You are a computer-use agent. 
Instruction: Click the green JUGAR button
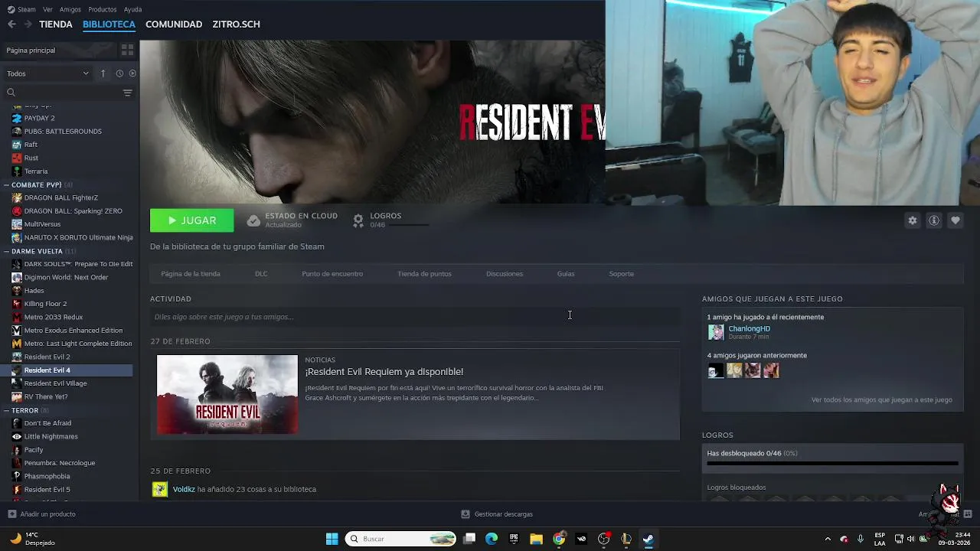click(191, 220)
